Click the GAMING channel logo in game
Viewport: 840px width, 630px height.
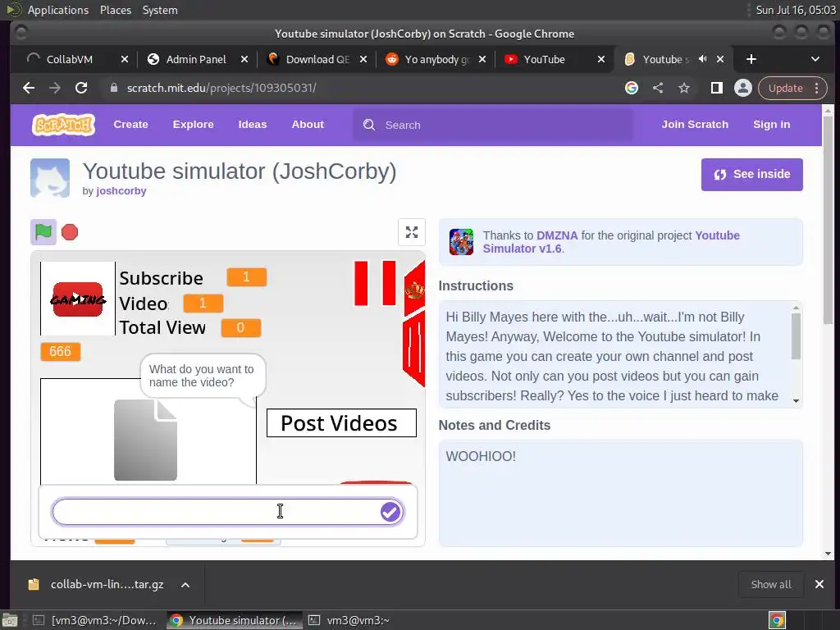(78, 299)
